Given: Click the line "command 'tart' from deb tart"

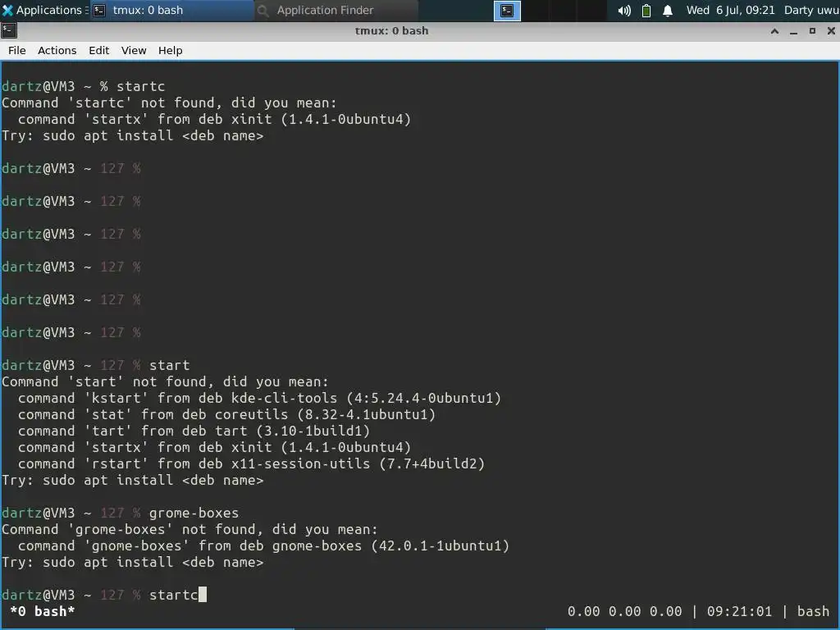Looking at the screenshot, I should [x=194, y=431].
